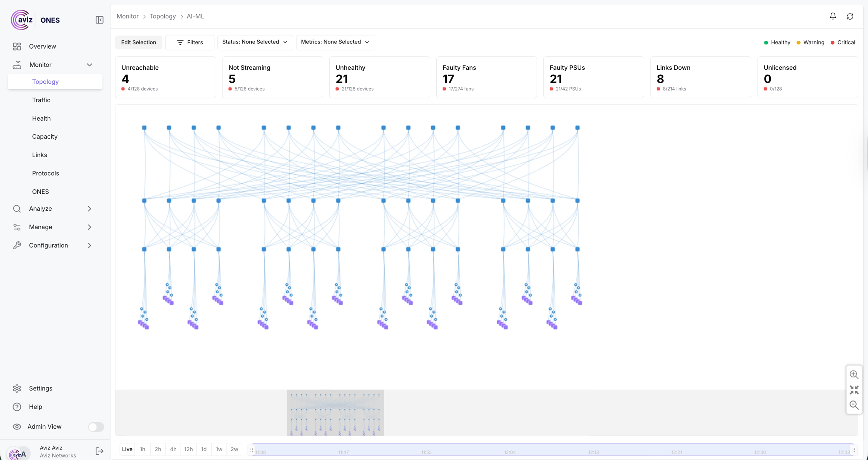
Task: Click the Edit Selection button
Action: [x=138, y=42]
